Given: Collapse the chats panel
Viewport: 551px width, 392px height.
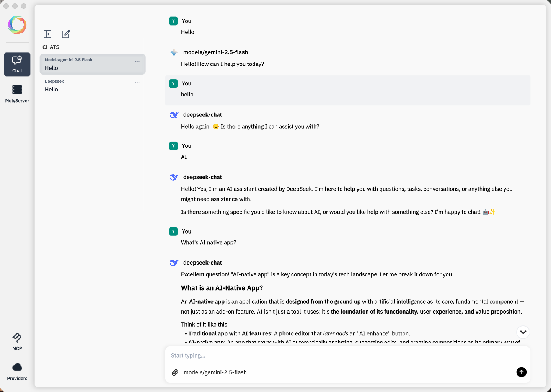Looking at the screenshot, I should pyautogui.click(x=47, y=34).
